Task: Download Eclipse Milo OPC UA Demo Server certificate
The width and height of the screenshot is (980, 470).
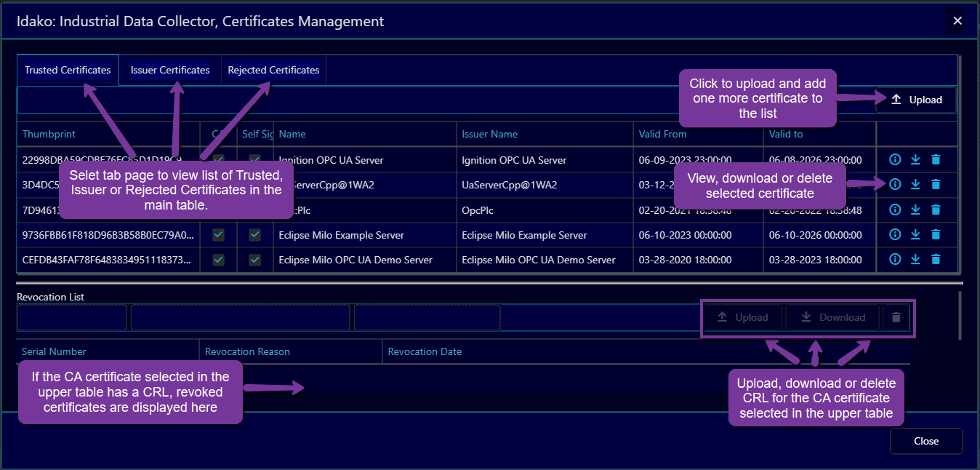Action: (915, 259)
